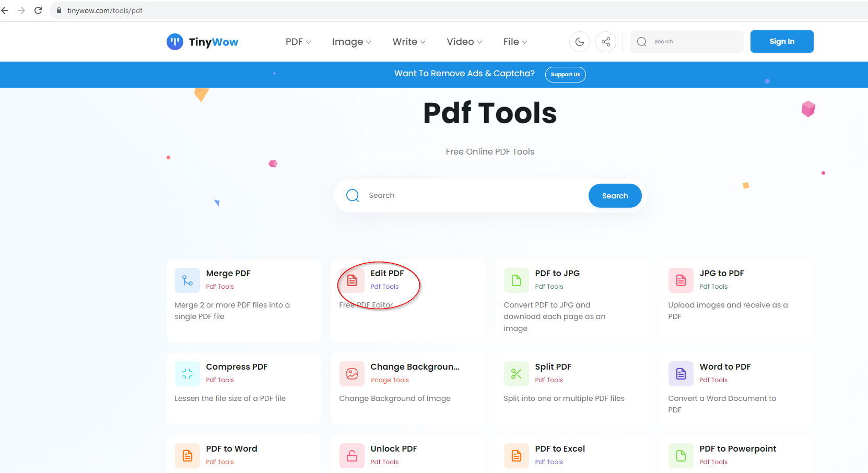
Task: Expand the File dropdown menu
Action: click(515, 42)
